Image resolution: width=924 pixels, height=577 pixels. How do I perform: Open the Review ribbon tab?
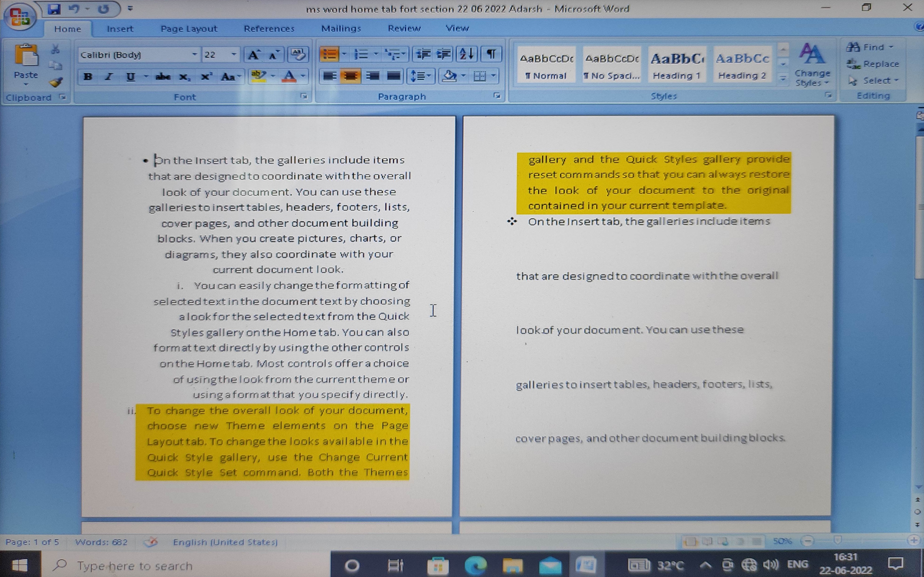coord(404,28)
